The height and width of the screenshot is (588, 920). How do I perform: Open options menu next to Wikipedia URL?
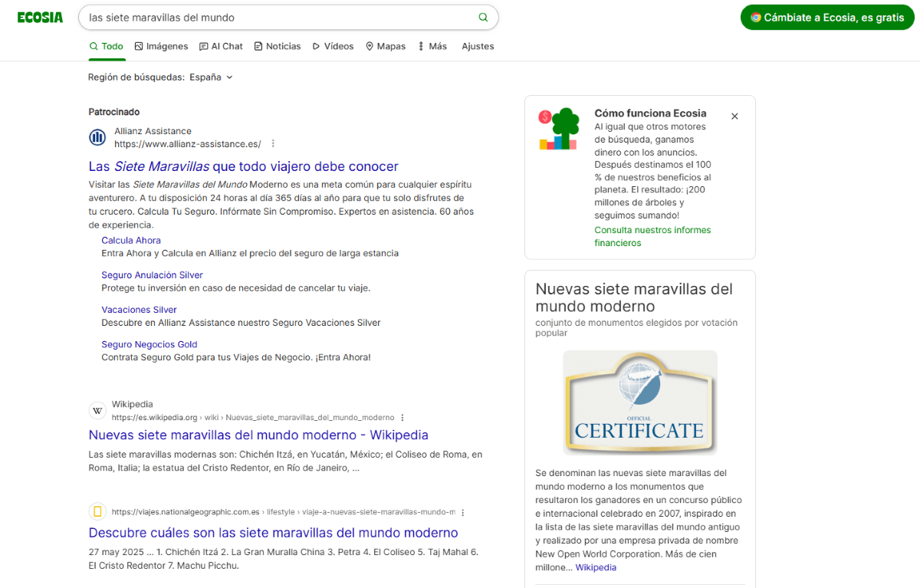[x=402, y=418]
